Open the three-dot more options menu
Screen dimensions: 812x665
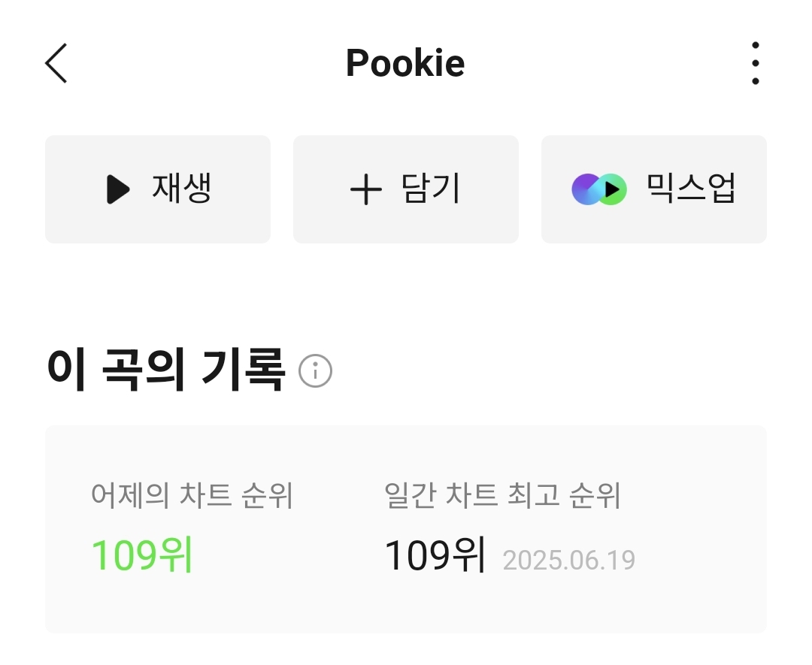pyautogui.click(x=755, y=63)
